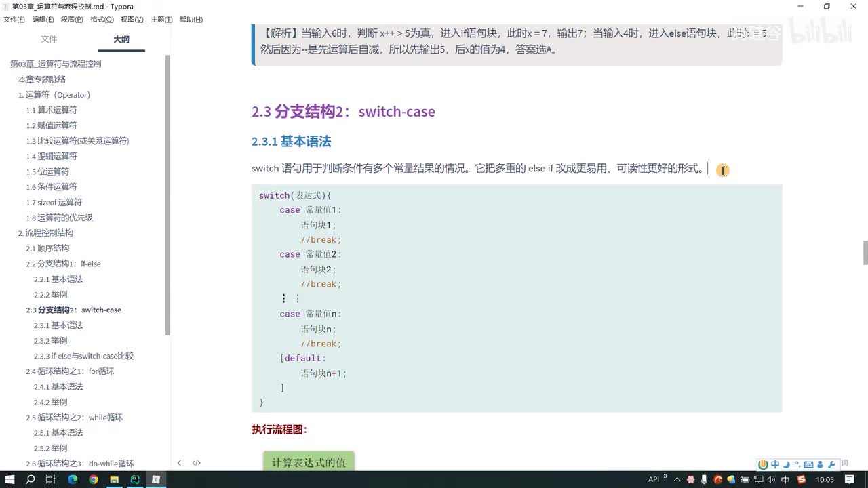Click heading 2.3 分支结构2: switch-case in document

pos(343,112)
